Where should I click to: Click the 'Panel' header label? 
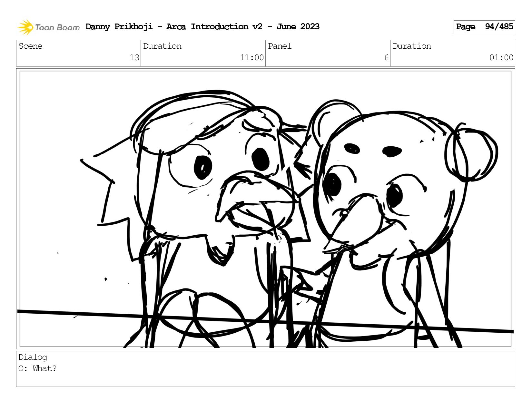[280, 46]
